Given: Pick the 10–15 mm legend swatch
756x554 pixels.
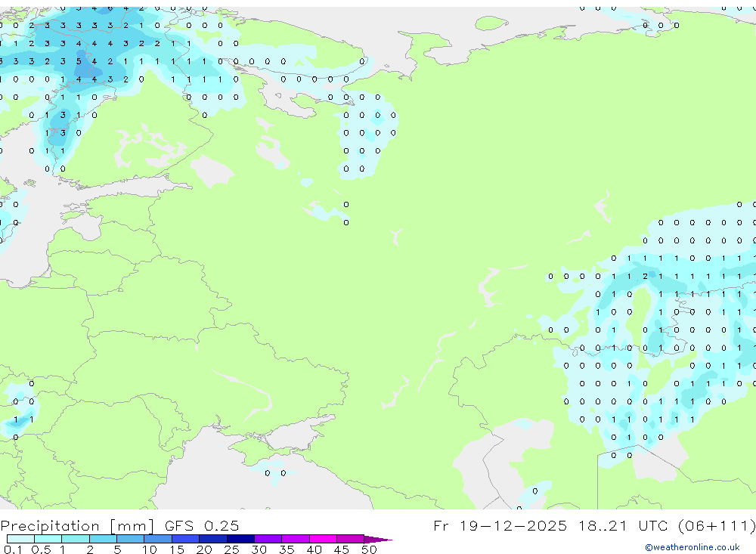Looking at the screenshot, I should [158, 539].
